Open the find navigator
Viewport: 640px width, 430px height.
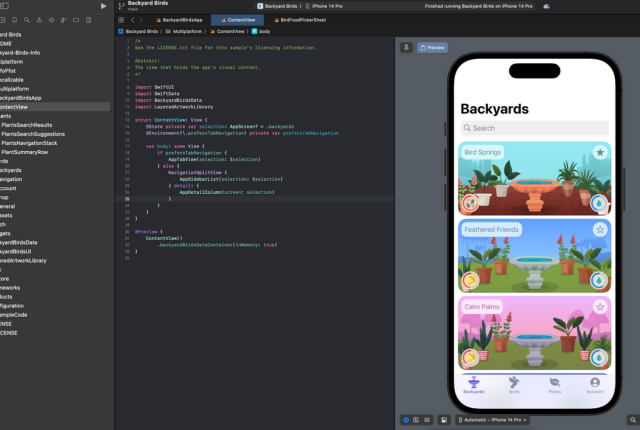click(x=27, y=20)
